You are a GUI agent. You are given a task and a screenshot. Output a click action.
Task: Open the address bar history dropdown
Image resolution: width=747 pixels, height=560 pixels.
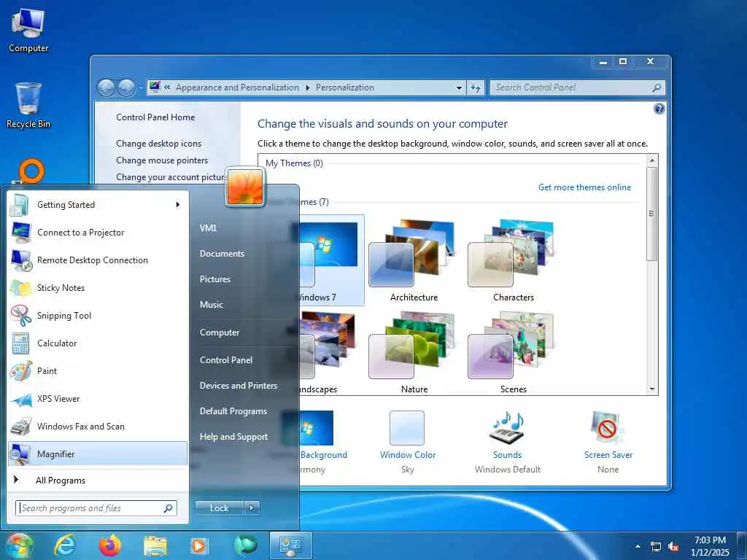point(459,87)
